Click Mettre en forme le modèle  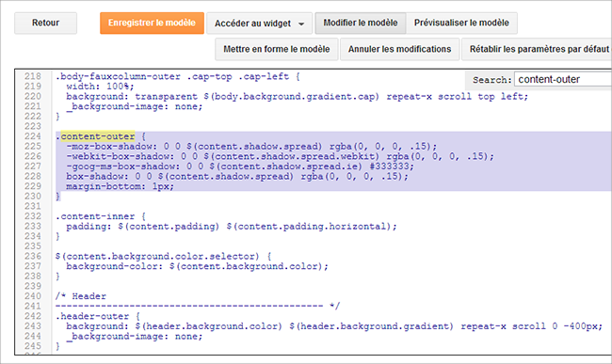click(276, 49)
